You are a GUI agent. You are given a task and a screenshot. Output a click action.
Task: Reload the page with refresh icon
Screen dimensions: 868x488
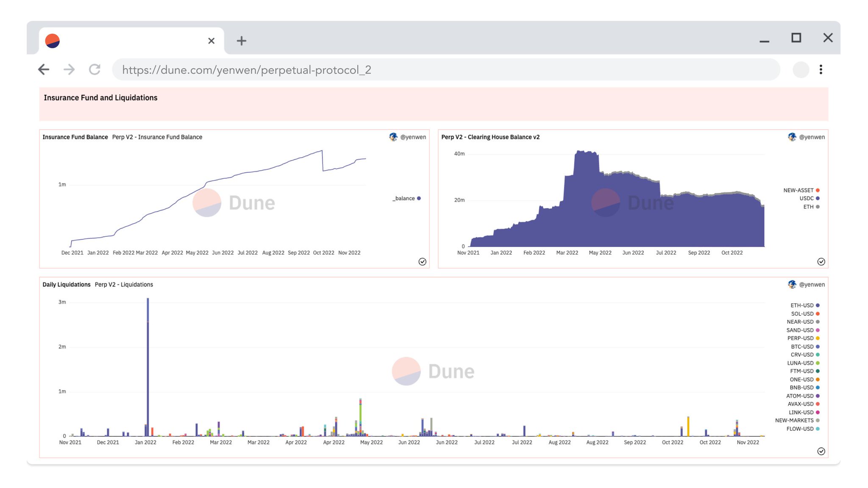pyautogui.click(x=95, y=69)
